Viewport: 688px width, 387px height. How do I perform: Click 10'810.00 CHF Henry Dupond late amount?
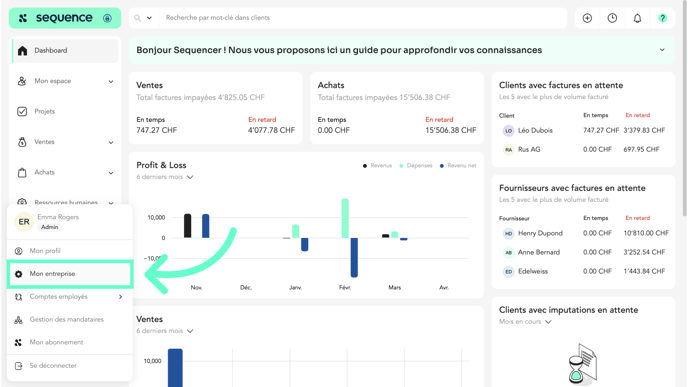[646, 233]
